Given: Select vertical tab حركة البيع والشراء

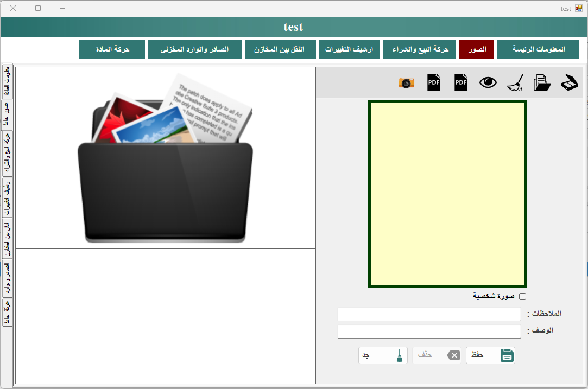Looking at the screenshot, I should tap(7, 154).
